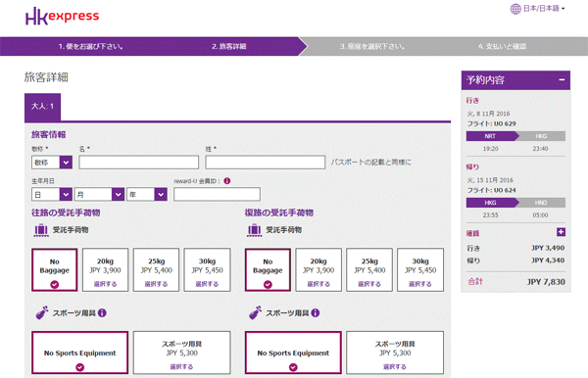Click the return baggage suitcase icon
Image resolution: width=588 pixels, height=378 pixels.
coord(254,230)
